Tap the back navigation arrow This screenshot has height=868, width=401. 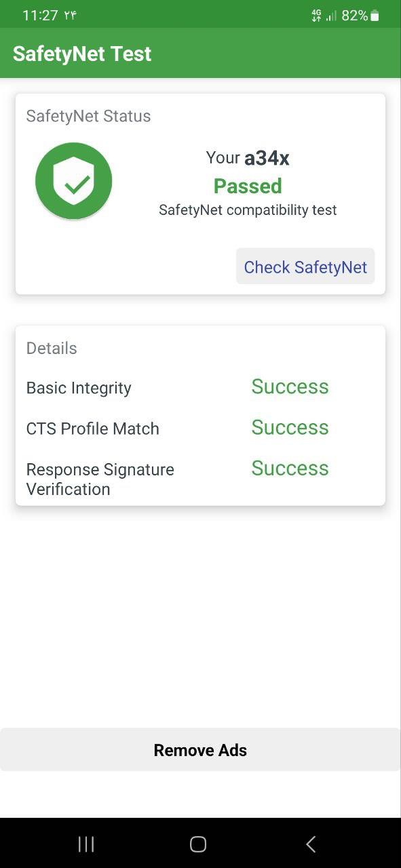(x=311, y=844)
